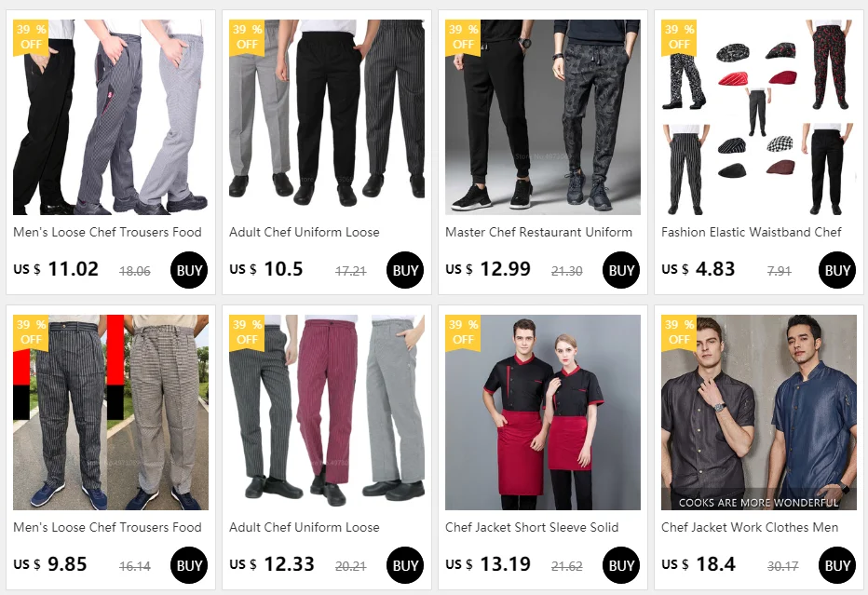This screenshot has height=595, width=868.
Task: Open Chef Jacket Work Clothes Men title
Action: point(750,527)
